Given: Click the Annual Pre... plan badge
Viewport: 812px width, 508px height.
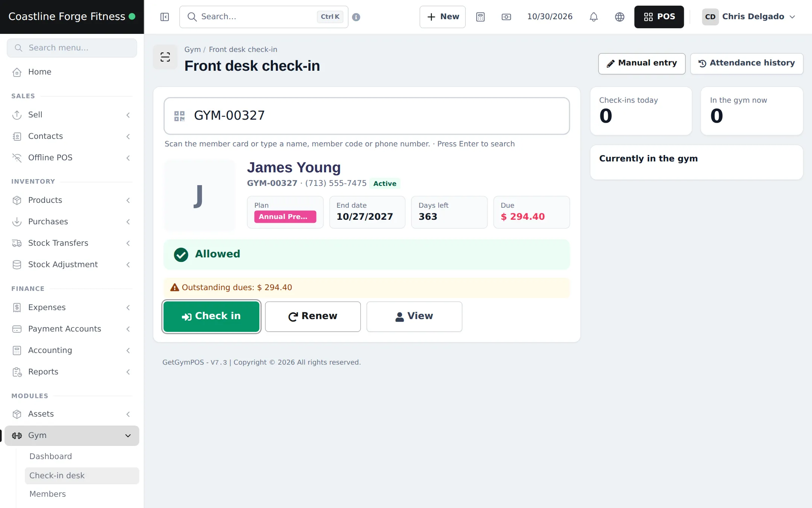Looking at the screenshot, I should (x=285, y=217).
